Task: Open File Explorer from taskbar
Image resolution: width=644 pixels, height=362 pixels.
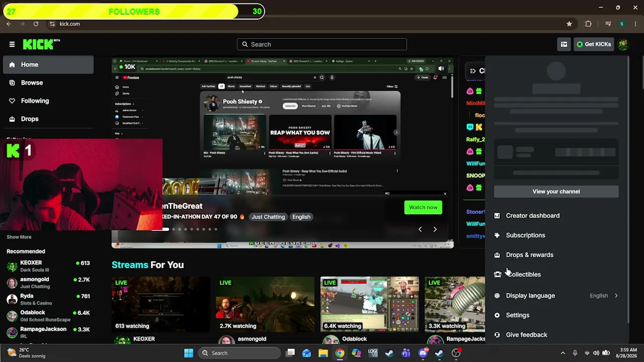Action: point(323,353)
